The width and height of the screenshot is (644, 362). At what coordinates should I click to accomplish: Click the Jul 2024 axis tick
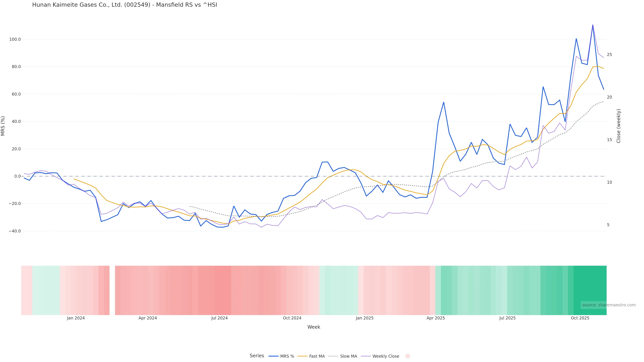pyautogui.click(x=219, y=318)
